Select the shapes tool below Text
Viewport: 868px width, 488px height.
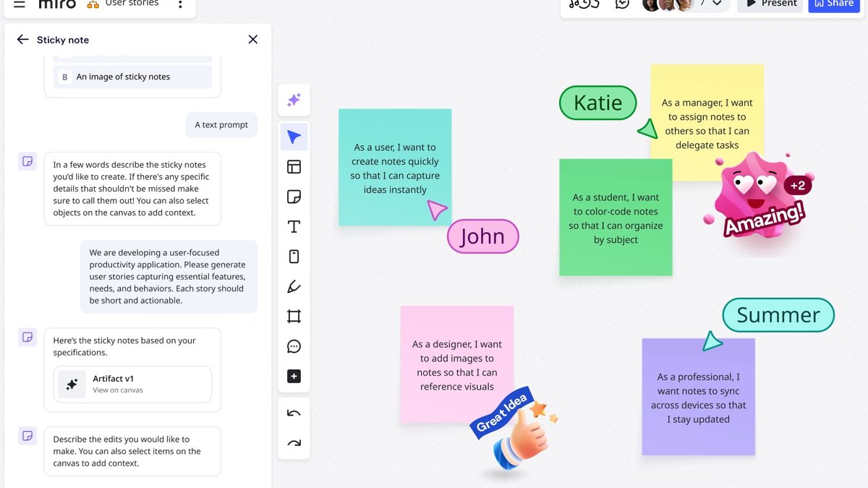coord(294,257)
